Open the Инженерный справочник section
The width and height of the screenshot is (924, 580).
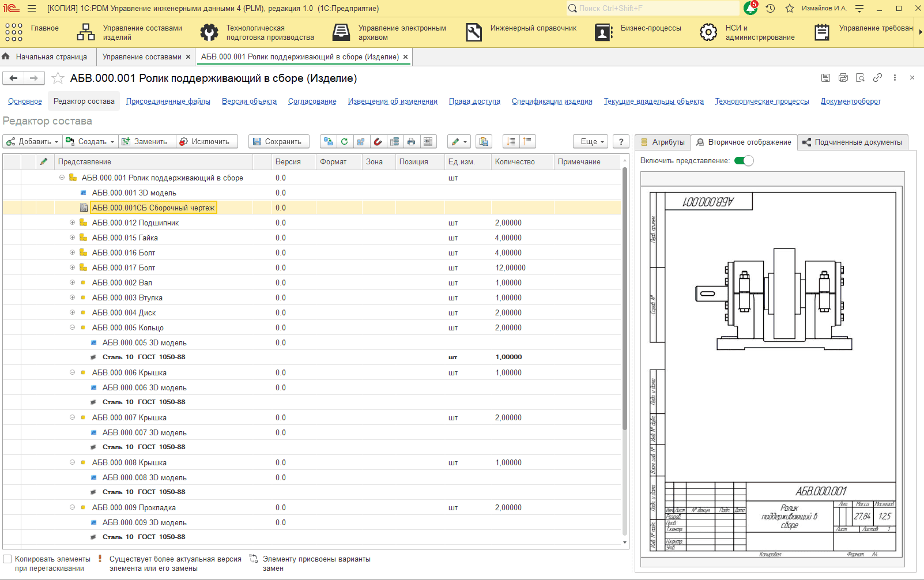(x=522, y=32)
